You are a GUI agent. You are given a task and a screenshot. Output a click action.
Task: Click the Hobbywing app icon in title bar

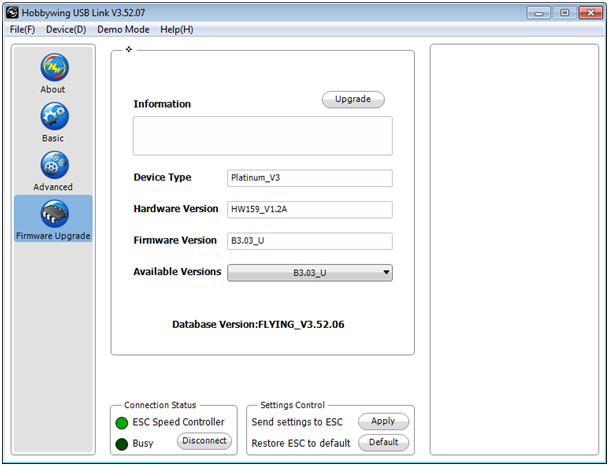coord(12,12)
